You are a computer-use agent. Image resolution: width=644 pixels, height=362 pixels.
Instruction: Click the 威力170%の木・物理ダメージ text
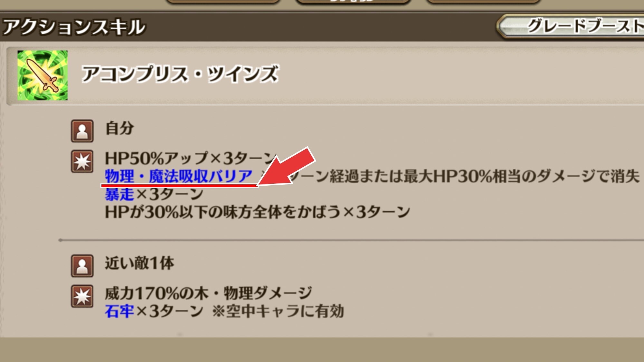[x=208, y=293]
